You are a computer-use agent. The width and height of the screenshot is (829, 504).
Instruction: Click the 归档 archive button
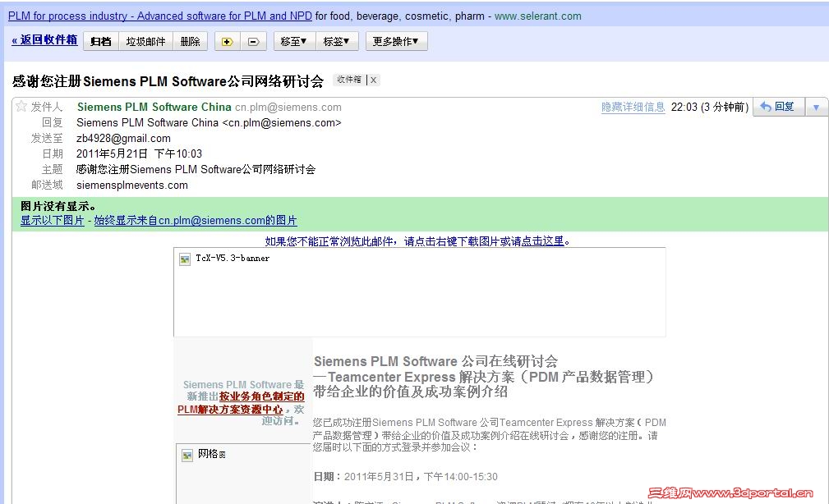point(101,41)
